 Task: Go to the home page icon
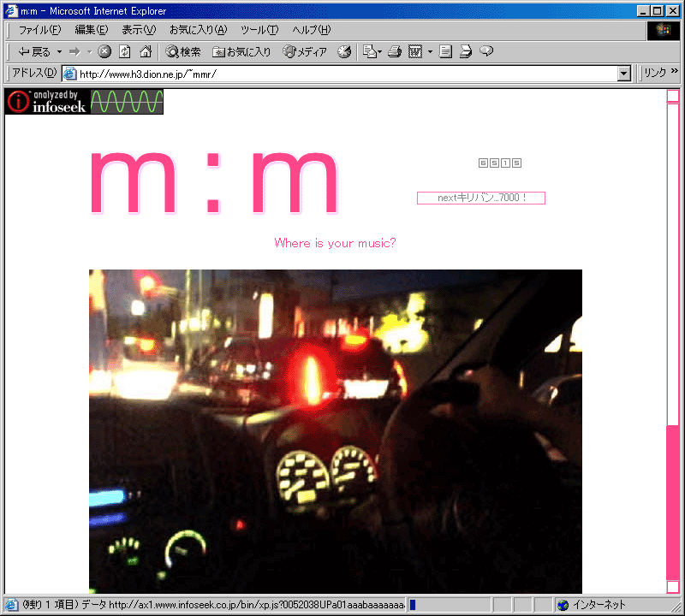[146, 51]
